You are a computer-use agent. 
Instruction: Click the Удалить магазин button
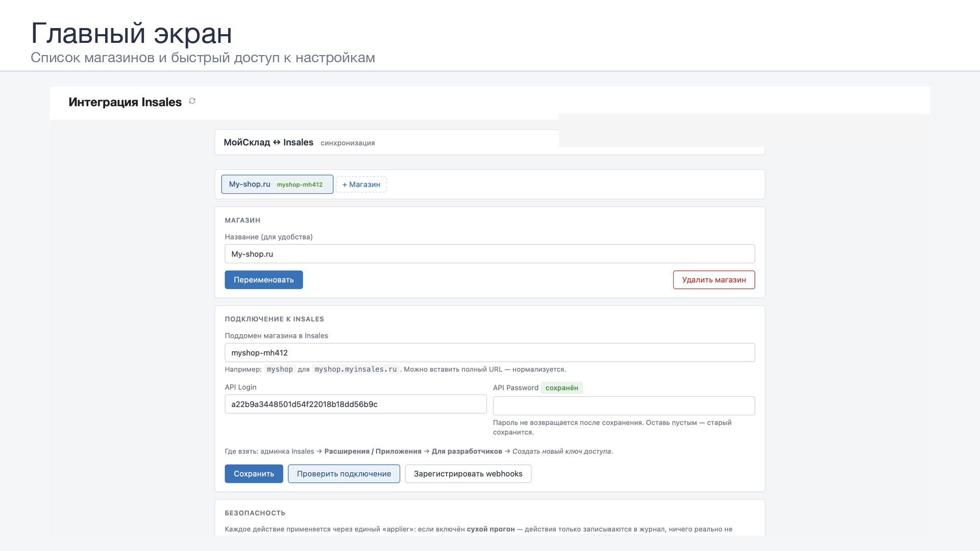[714, 280]
